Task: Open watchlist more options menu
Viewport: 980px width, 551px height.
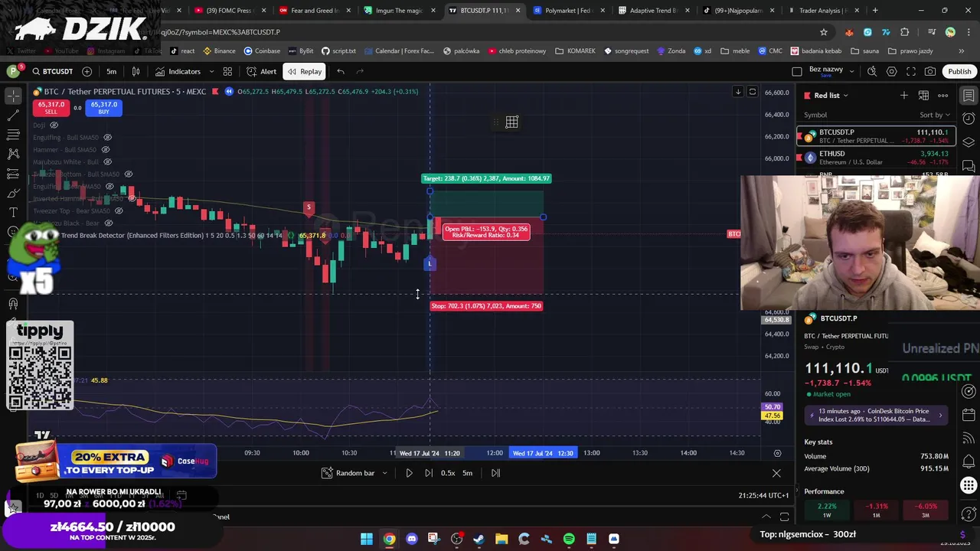Action: [x=943, y=96]
